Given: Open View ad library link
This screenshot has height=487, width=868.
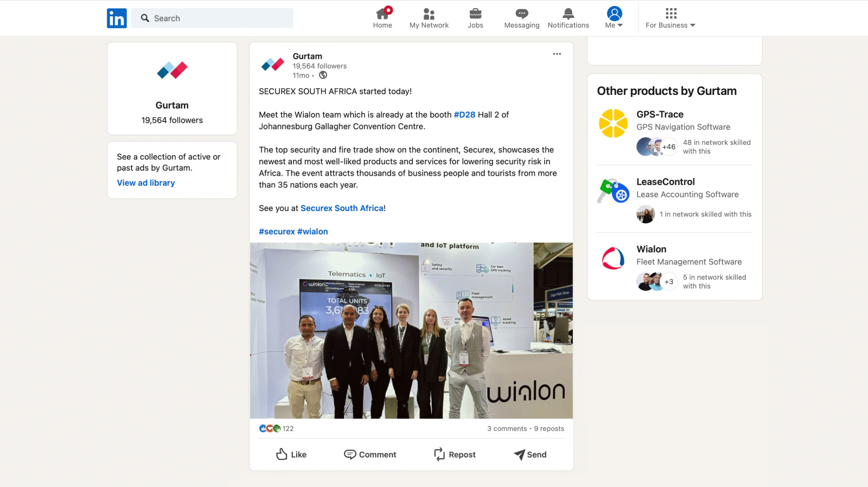Looking at the screenshot, I should (146, 183).
